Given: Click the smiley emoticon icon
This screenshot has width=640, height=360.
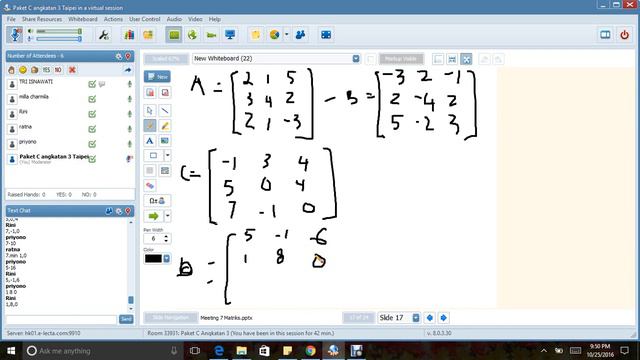Looking at the screenshot, I should point(23,70).
